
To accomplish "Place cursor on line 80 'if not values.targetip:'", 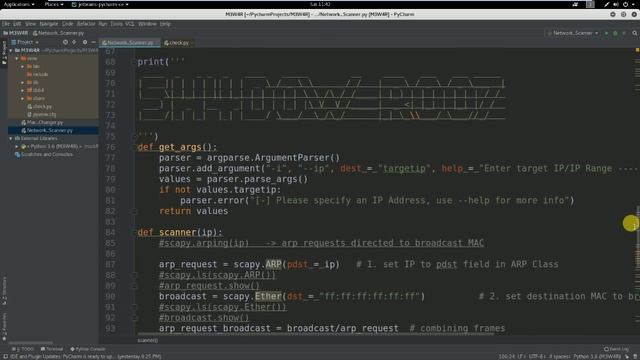I will [220, 190].
